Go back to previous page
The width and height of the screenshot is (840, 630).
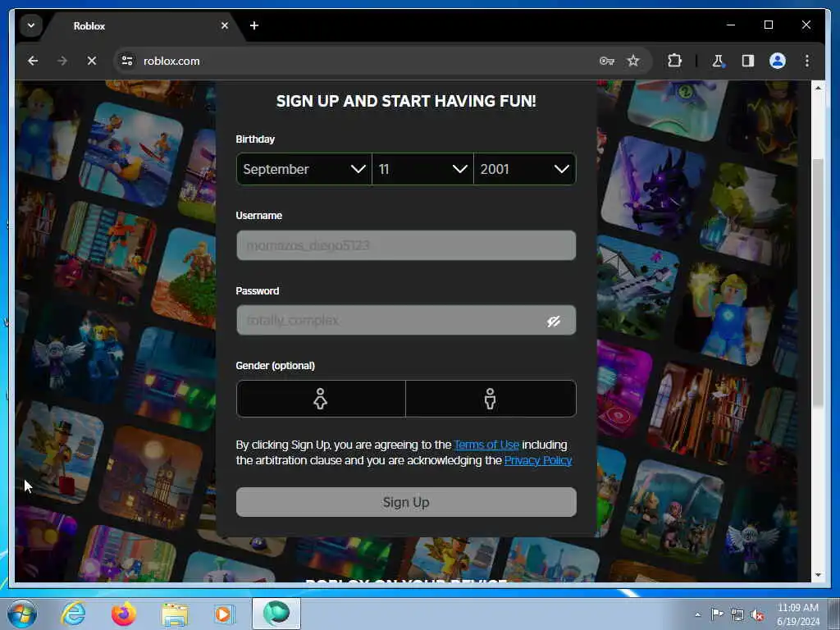pyautogui.click(x=33, y=61)
